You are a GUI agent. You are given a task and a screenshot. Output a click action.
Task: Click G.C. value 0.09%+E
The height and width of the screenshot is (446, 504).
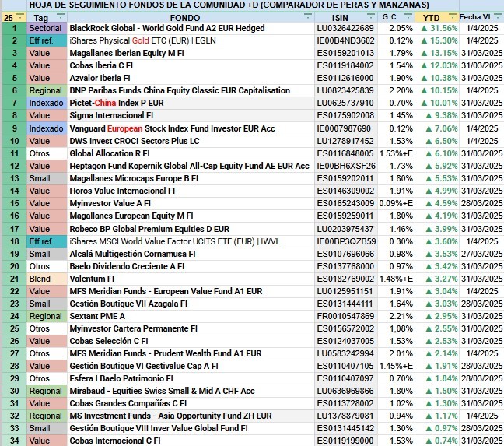[397, 204]
